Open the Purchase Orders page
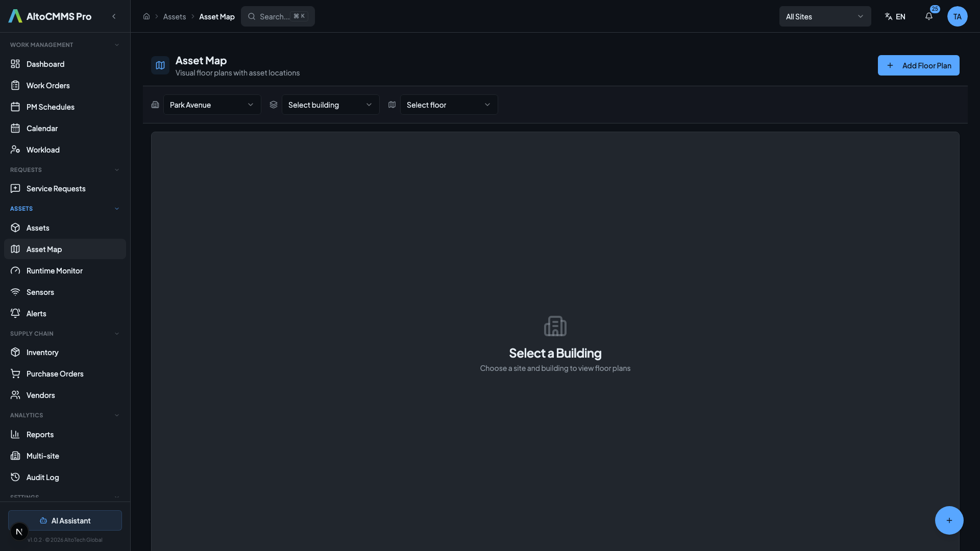Screen dimensions: 980x551 pyautogui.click(x=55, y=373)
